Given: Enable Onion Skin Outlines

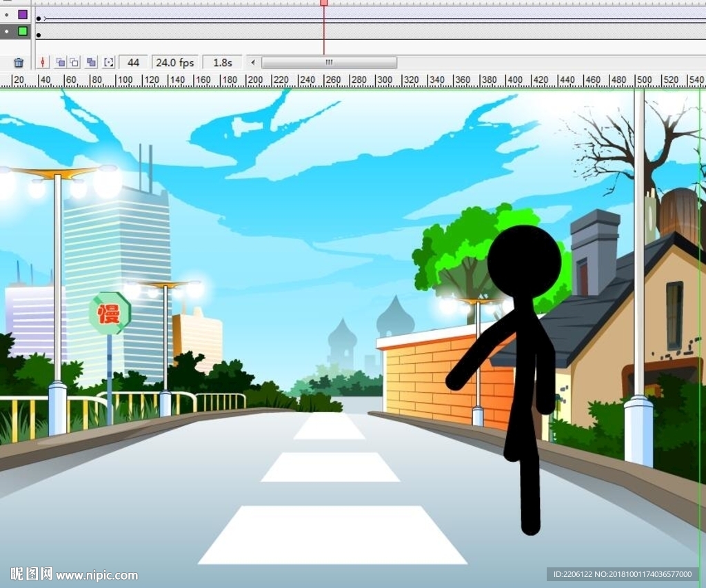Looking at the screenshot, I should (x=74, y=63).
